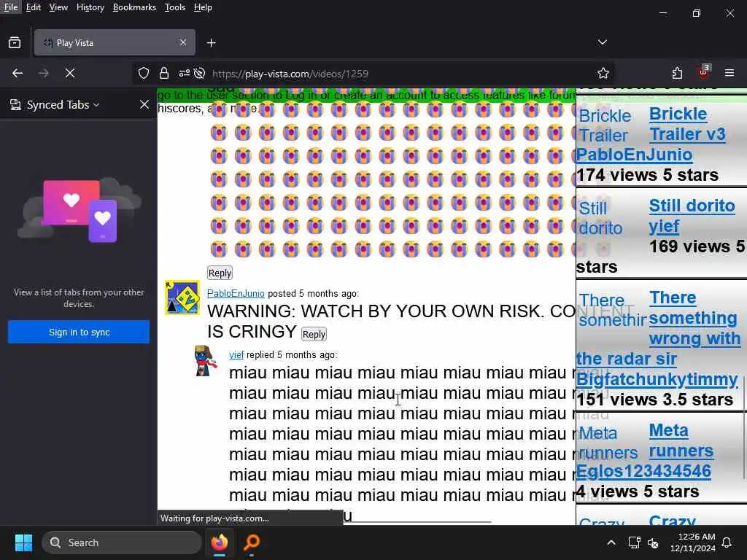The height and width of the screenshot is (560, 747).
Task: Open the Extensions puzzle icon
Action: coord(678,74)
